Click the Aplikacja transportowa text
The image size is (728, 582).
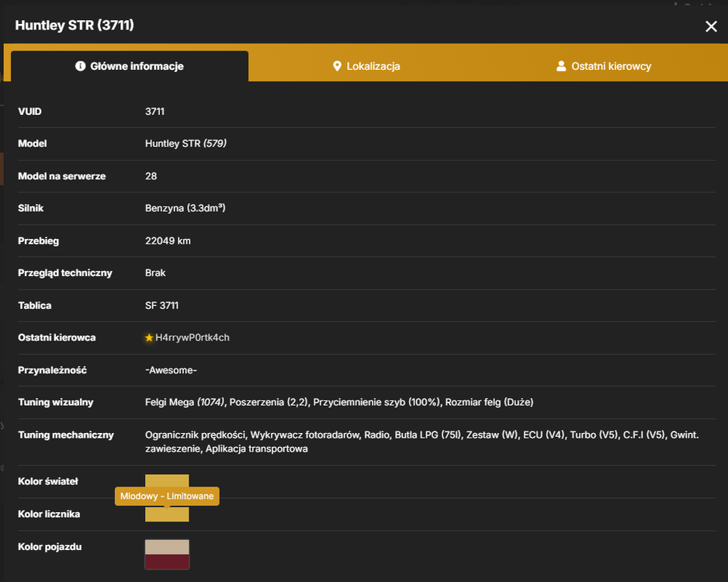click(x=256, y=449)
